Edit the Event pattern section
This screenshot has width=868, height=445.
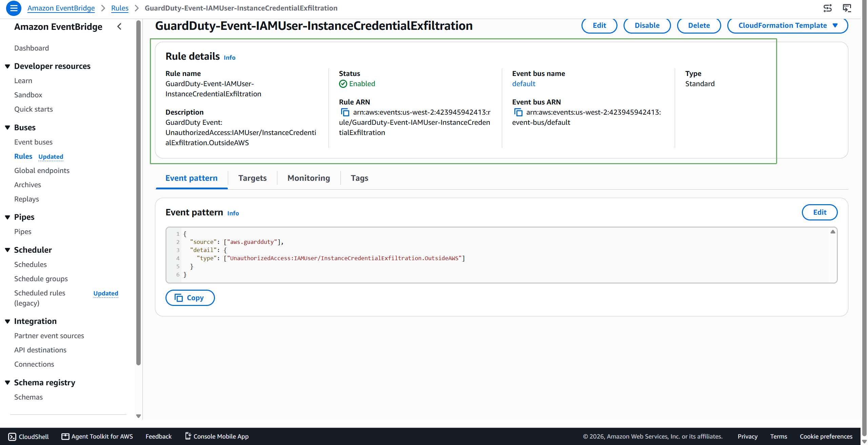tap(820, 212)
